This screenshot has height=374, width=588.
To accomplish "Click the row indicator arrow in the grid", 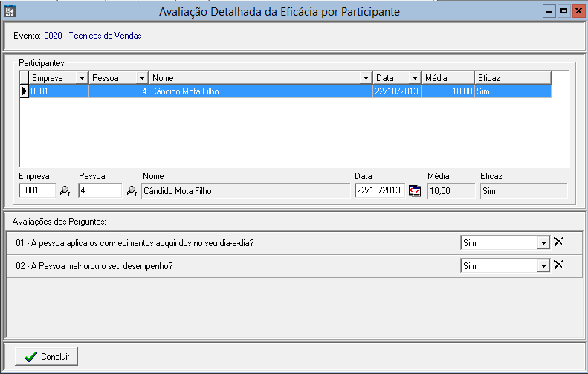I will click(25, 91).
